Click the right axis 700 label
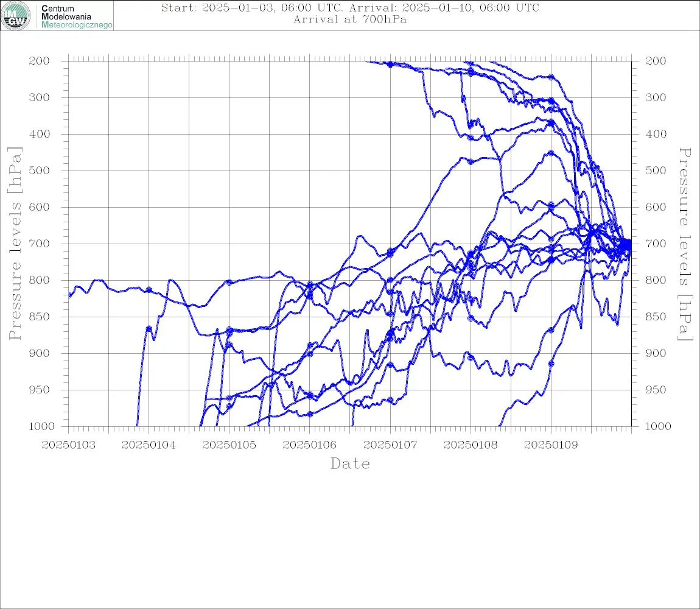 (656, 244)
